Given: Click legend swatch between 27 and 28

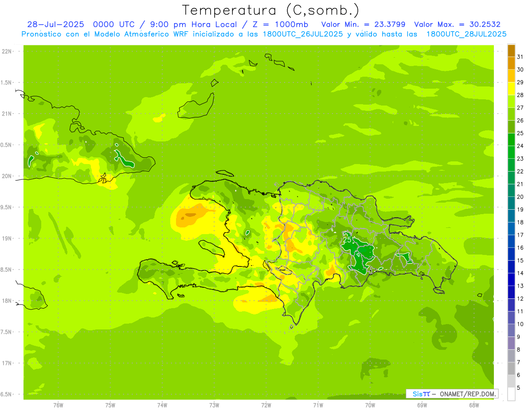Looking at the screenshot, I should tap(511, 101).
